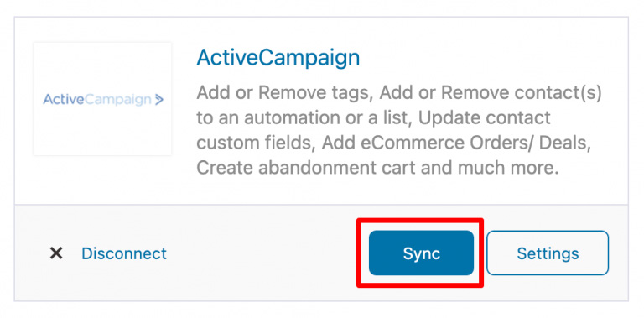Click the white logo tile on the card
Screen dimensions: 644x318
102,99
